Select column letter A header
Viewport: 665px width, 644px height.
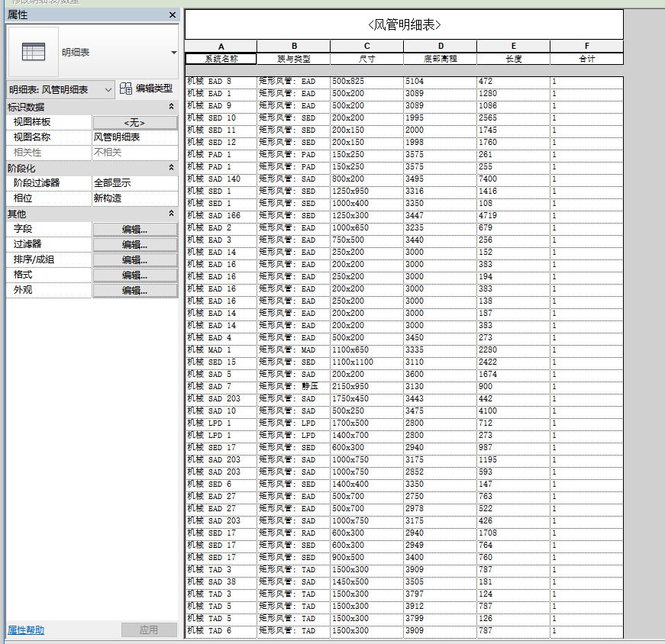221,47
